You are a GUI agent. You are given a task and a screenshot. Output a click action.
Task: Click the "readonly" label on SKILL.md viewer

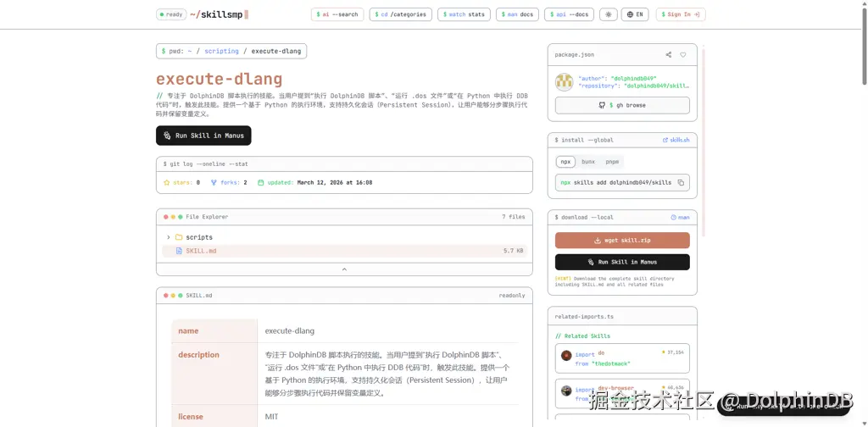click(x=511, y=296)
